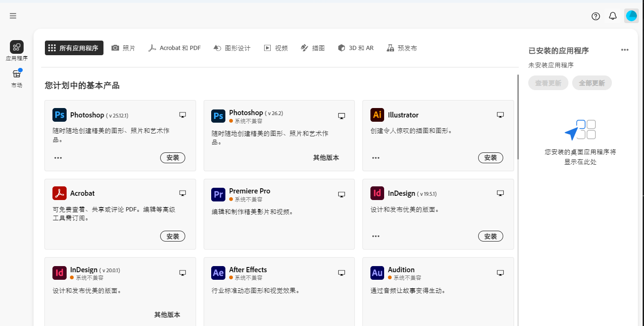Open the Help question mark icon

(596, 16)
